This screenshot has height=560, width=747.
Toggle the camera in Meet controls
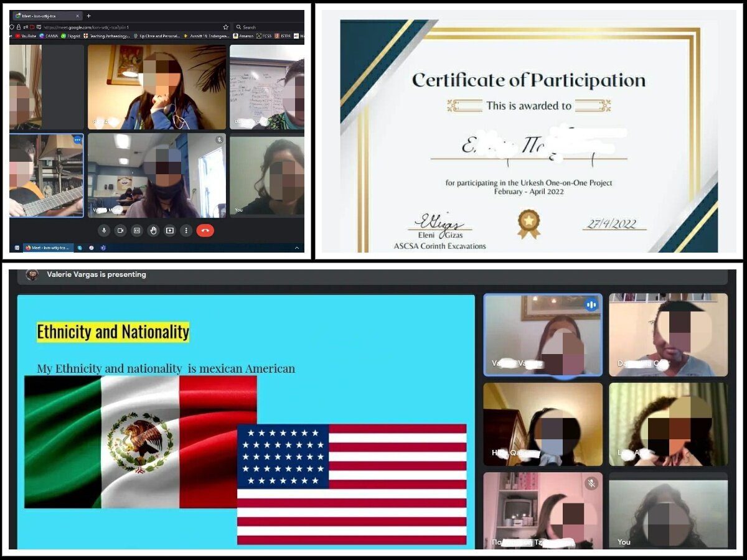click(x=121, y=230)
